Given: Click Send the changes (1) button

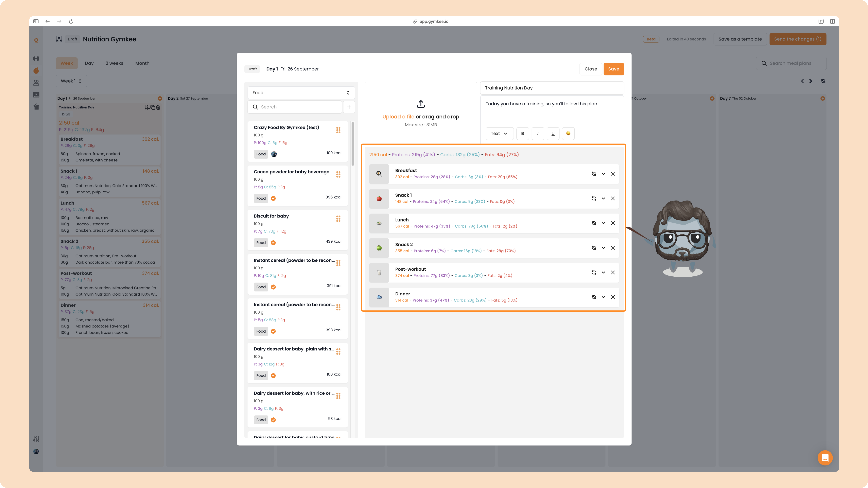Looking at the screenshot, I should 798,39.
